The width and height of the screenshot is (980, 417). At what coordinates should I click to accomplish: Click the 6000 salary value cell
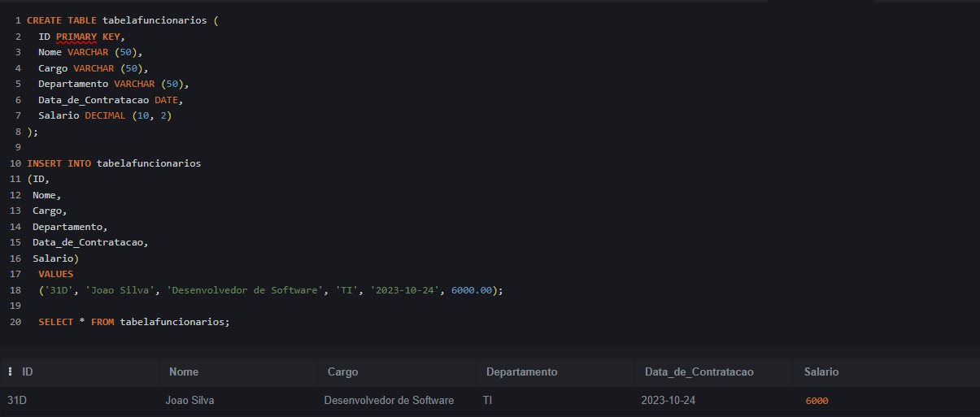click(817, 401)
